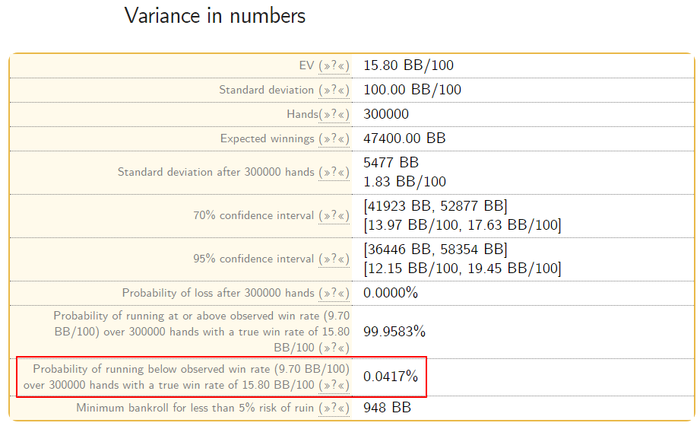The width and height of the screenshot is (700, 426).
Task: Open the help tooltip for EV
Action: pos(334,66)
